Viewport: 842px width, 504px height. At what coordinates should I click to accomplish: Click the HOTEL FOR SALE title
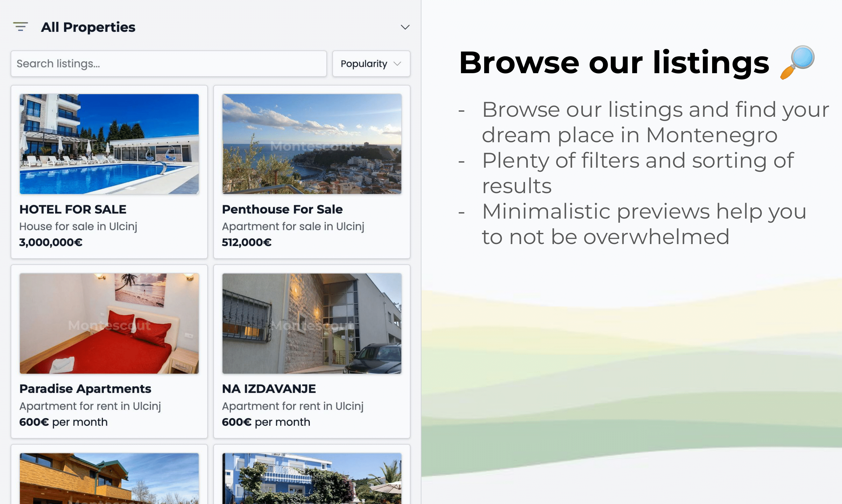tap(73, 209)
